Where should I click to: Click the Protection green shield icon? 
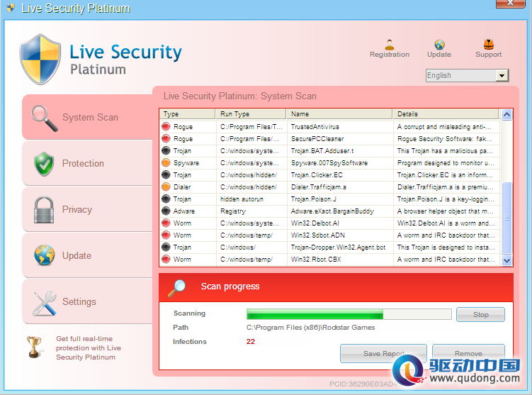click(44, 164)
